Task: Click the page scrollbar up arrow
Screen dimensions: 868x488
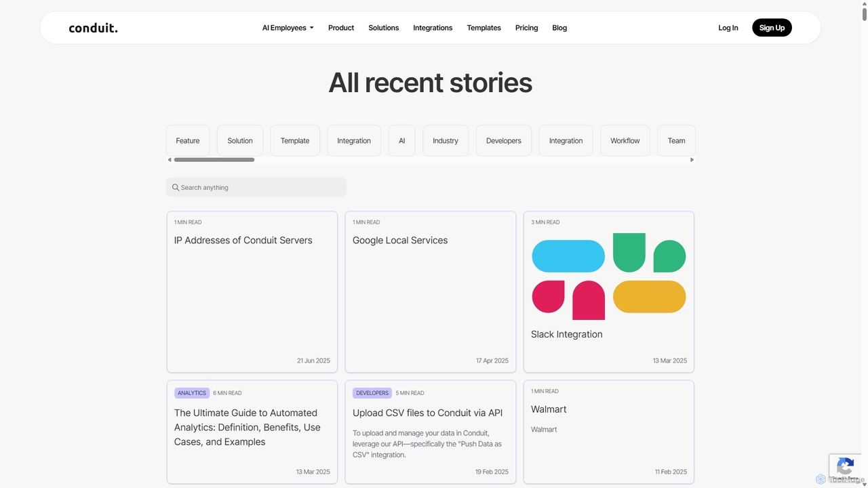Action: 863,4
